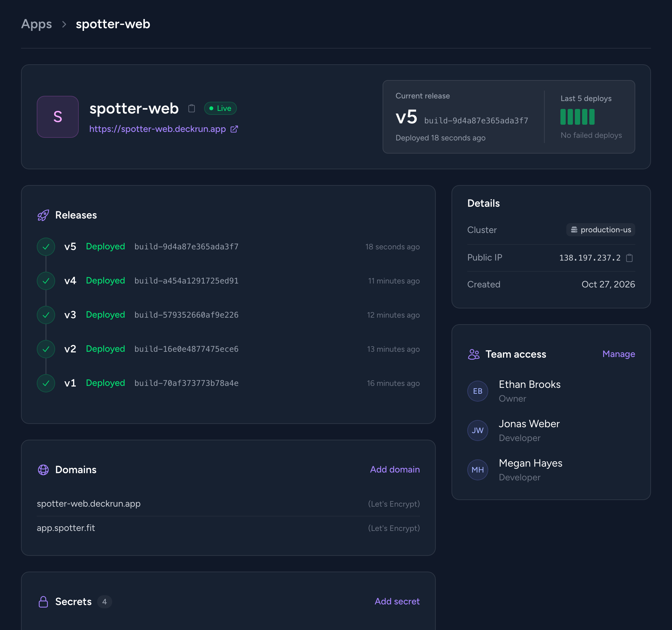Click the Last 5 deploys green bars

coord(577,117)
